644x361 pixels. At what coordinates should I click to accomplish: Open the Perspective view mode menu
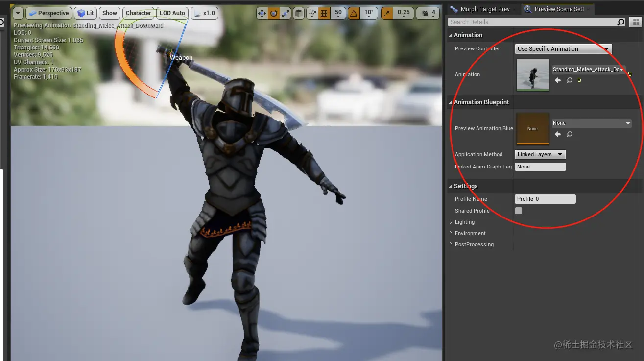48,13
